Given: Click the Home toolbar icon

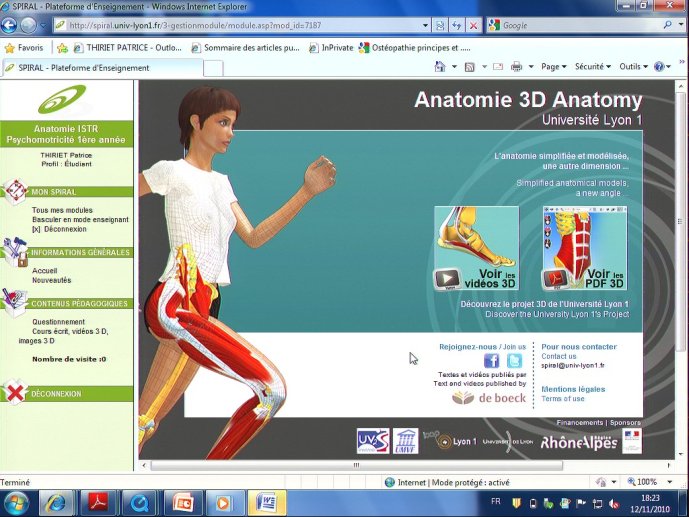Looking at the screenshot, I should click(x=440, y=67).
